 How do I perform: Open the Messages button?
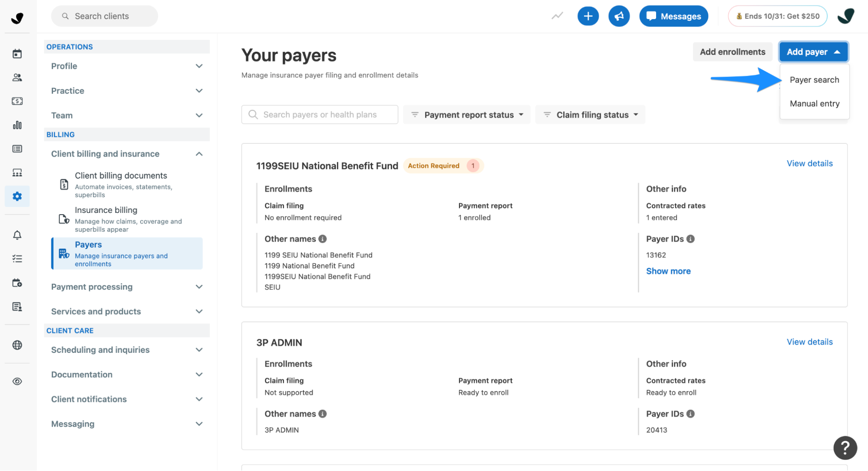point(673,16)
